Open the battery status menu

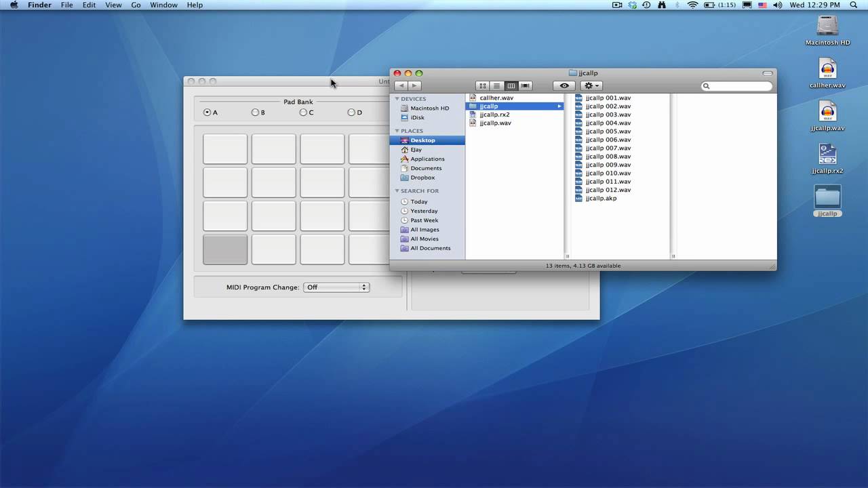tap(721, 5)
